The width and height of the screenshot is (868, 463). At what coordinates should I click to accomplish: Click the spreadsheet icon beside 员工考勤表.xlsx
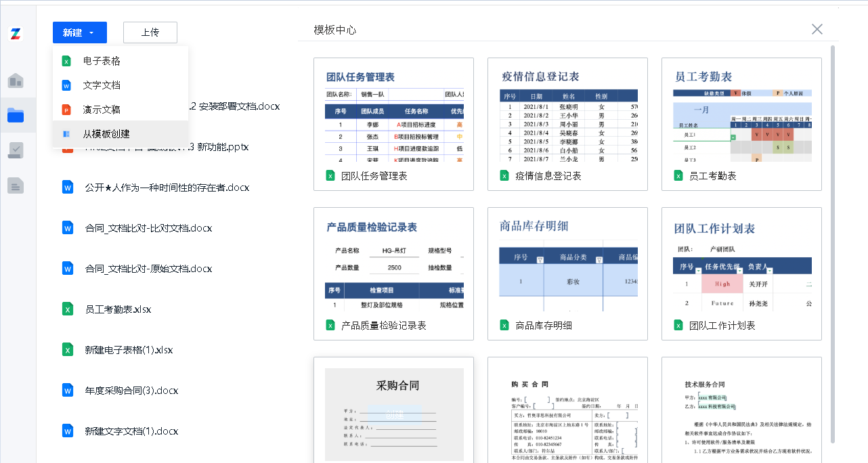68,309
